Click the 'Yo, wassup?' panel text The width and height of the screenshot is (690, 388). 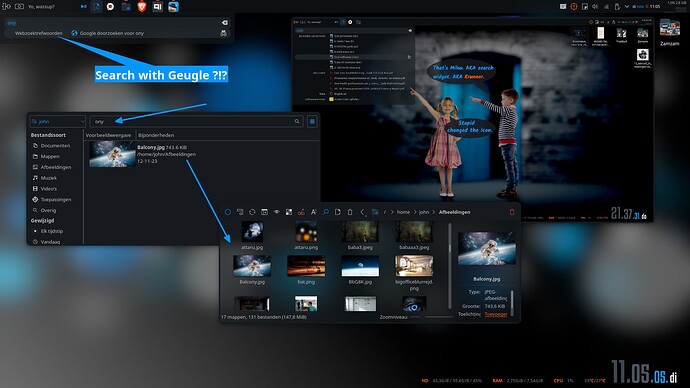click(x=42, y=7)
